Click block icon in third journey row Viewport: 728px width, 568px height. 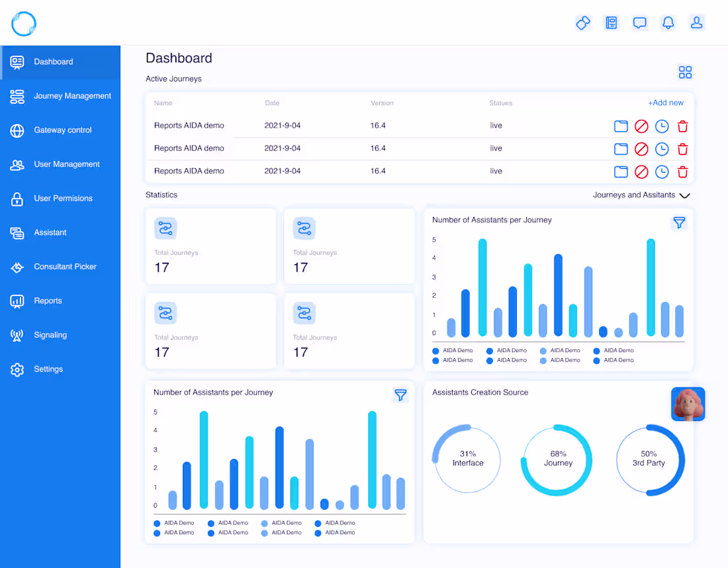click(641, 171)
